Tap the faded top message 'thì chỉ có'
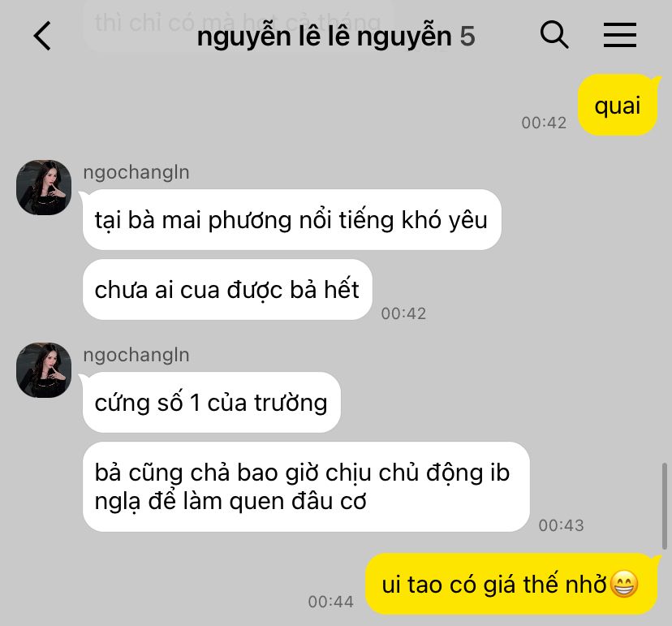 point(237,22)
